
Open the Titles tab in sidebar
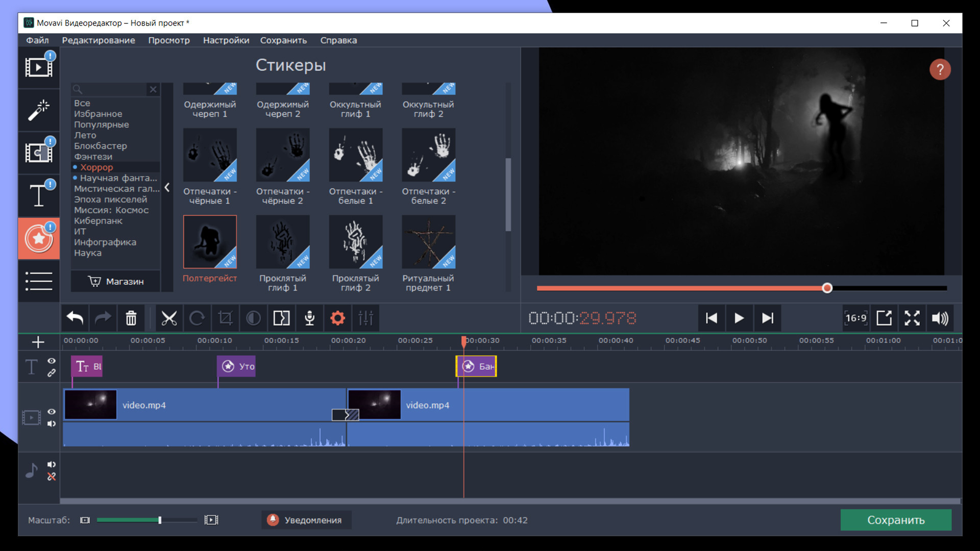click(39, 195)
